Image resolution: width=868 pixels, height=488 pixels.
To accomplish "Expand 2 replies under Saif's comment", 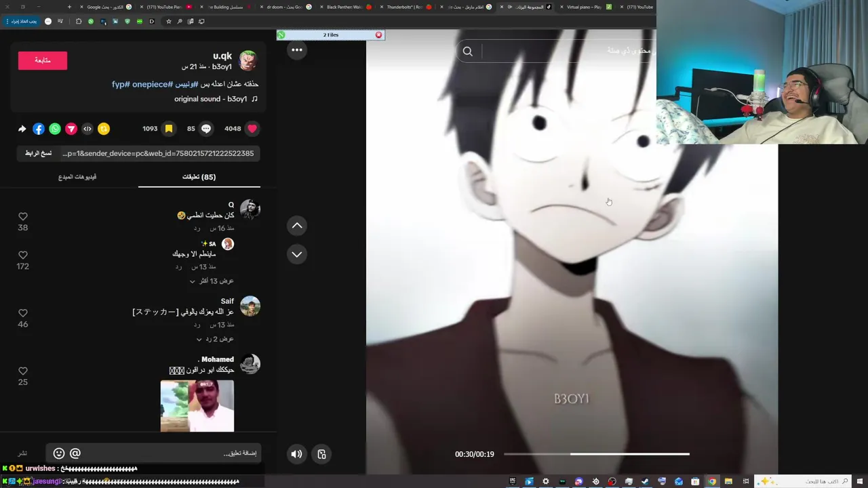I will pos(215,339).
